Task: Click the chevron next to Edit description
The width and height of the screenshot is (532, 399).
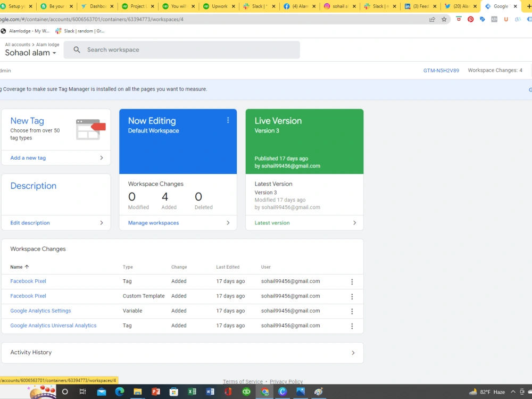Action: 102,223
